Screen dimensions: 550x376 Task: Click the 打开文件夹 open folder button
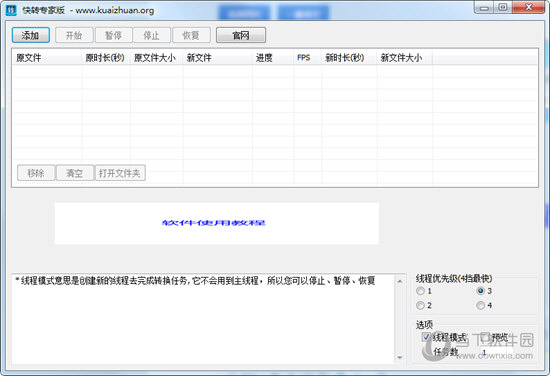[x=120, y=173]
